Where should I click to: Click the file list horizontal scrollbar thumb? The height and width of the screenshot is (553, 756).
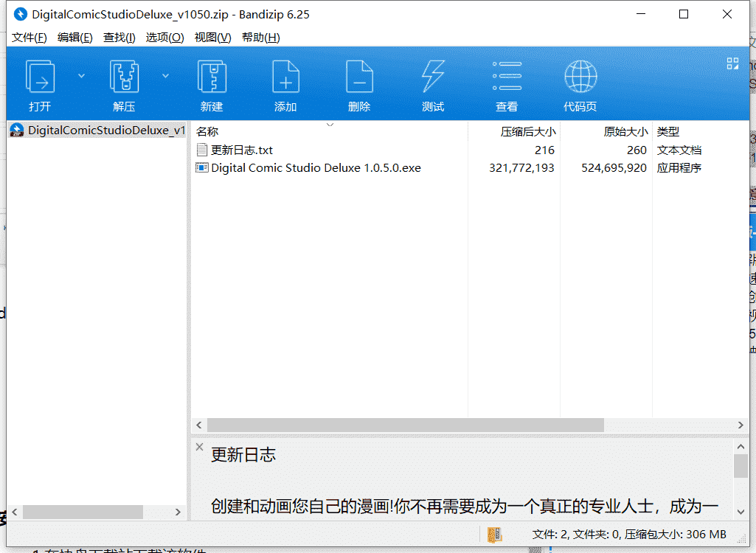click(x=406, y=425)
